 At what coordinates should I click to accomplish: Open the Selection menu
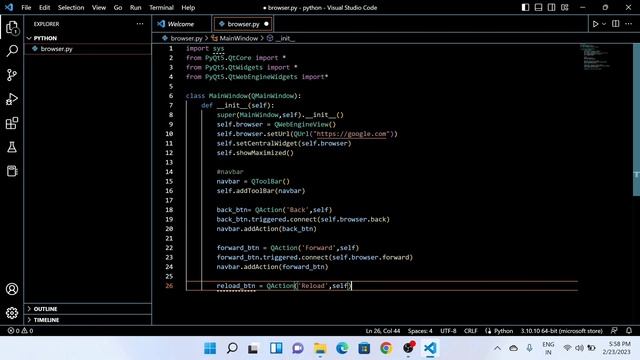point(71,7)
